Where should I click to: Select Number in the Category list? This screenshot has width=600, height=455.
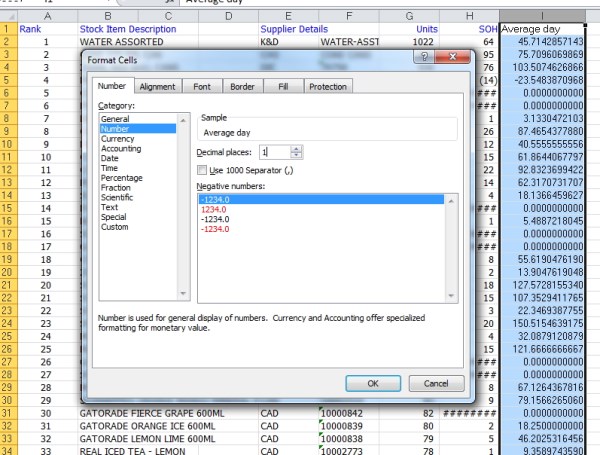point(138,129)
